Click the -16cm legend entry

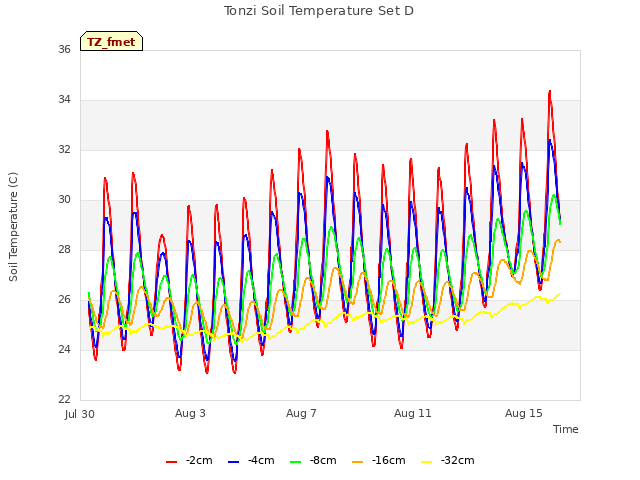379,460
